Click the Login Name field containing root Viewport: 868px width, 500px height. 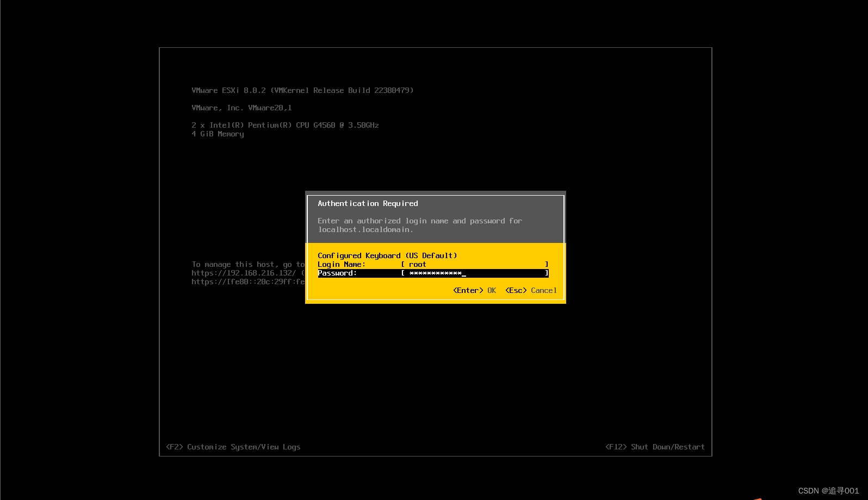(475, 265)
